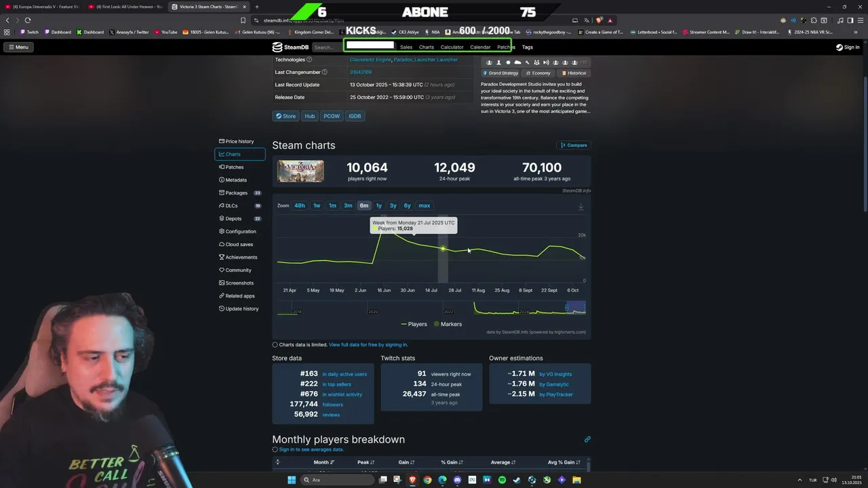Click the Hub button
Image resolution: width=868 pixels, height=488 pixels.
point(310,116)
